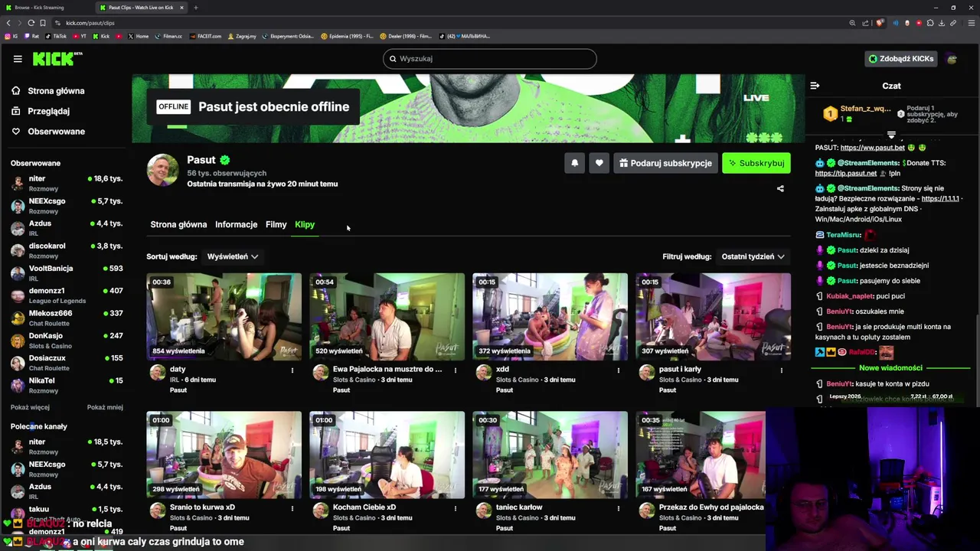The height and width of the screenshot is (551, 980).
Task: Open options for 'Ewa Pajalocka' clip
Action: pos(455,370)
